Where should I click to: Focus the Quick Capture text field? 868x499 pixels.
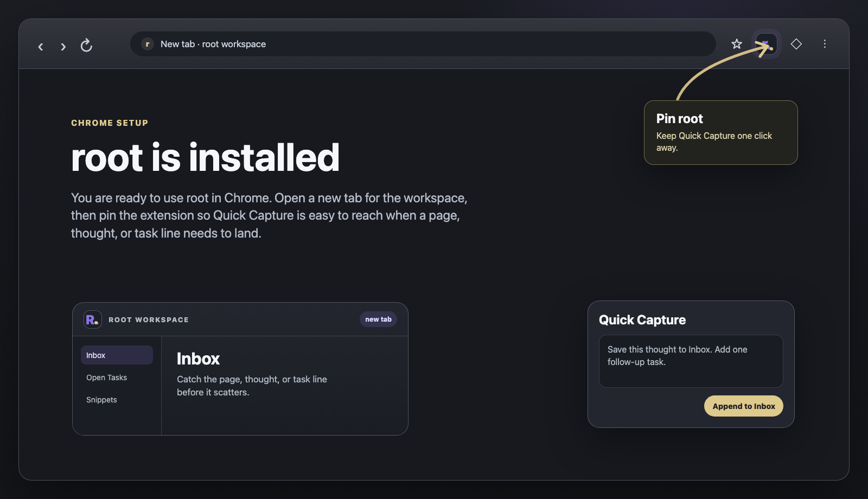[x=691, y=361]
